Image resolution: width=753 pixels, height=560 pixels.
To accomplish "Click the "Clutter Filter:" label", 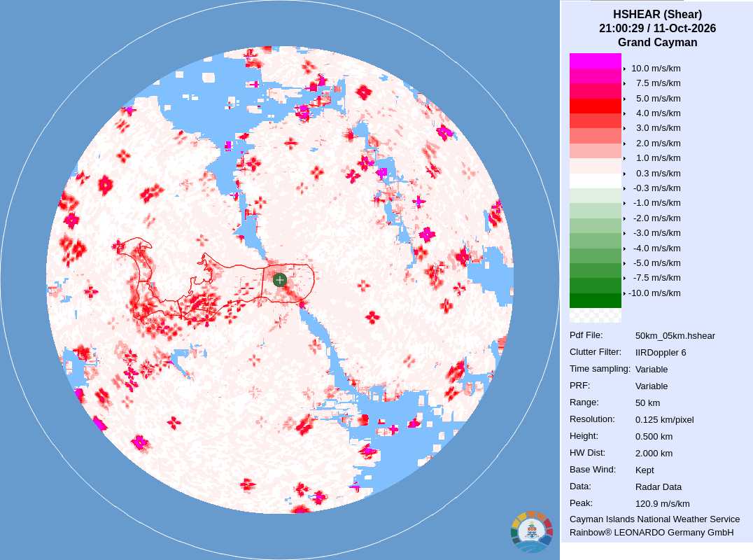I will pyautogui.click(x=596, y=352).
